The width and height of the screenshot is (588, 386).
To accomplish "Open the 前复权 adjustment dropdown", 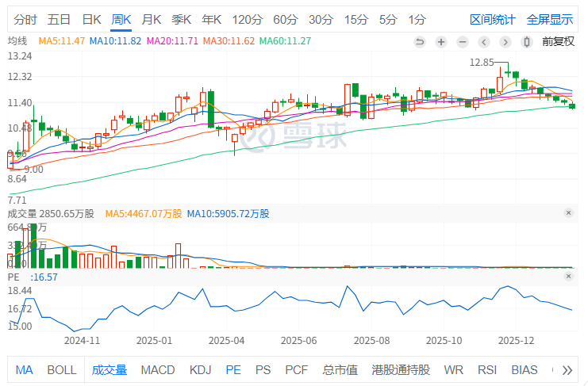I will pos(558,41).
